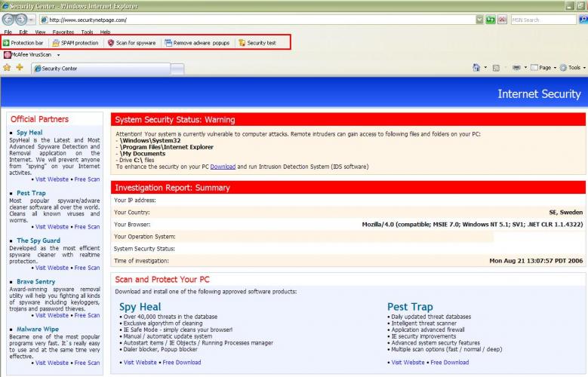Click SPAM protection toolbar button
588x377 pixels.
[x=75, y=43]
